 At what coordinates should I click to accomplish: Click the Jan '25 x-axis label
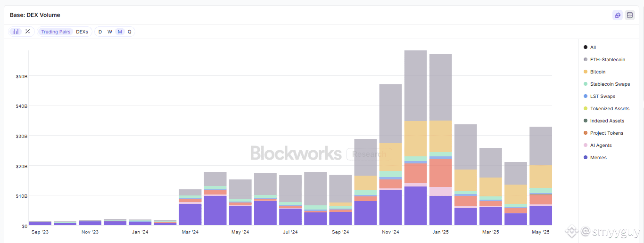click(x=440, y=232)
